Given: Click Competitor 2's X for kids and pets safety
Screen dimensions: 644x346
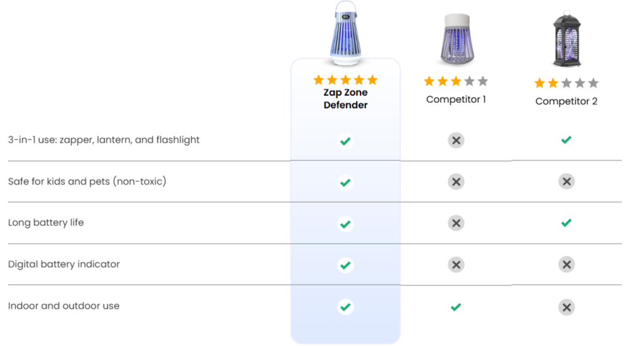Looking at the screenshot, I should (566, 182).
